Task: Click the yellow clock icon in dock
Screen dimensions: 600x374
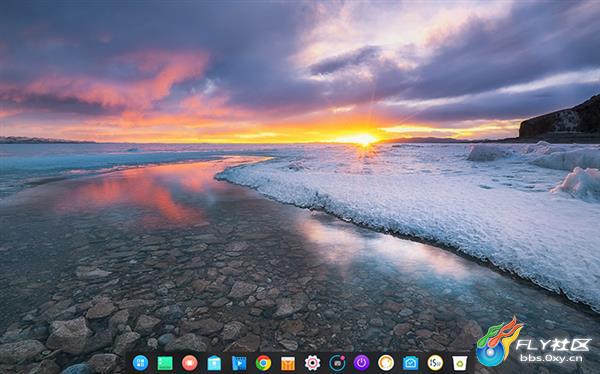Action: [x=435, y=363]
